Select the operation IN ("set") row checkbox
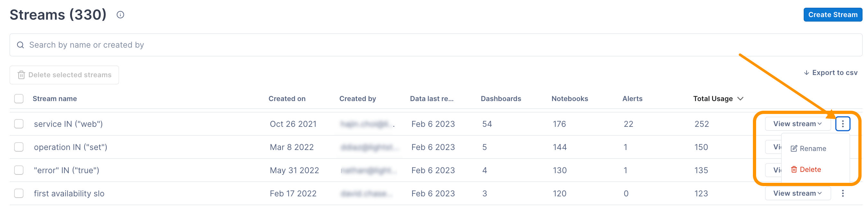 tap(19, 147)
